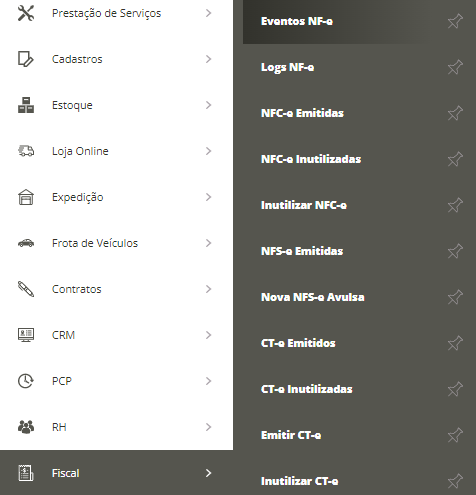Image resolution: width=476 pixels, height=495 pixels.
Task: Expand the Fiscal menu chevron
Action: click(x=208, y=473)
